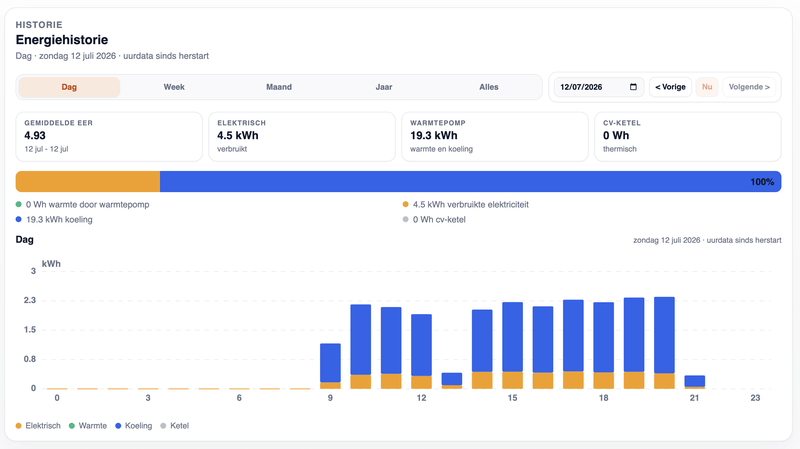This screenshot has height=449, width=800.
Task: Click the 12/07/2026 date input field
Action: [599, 87]
